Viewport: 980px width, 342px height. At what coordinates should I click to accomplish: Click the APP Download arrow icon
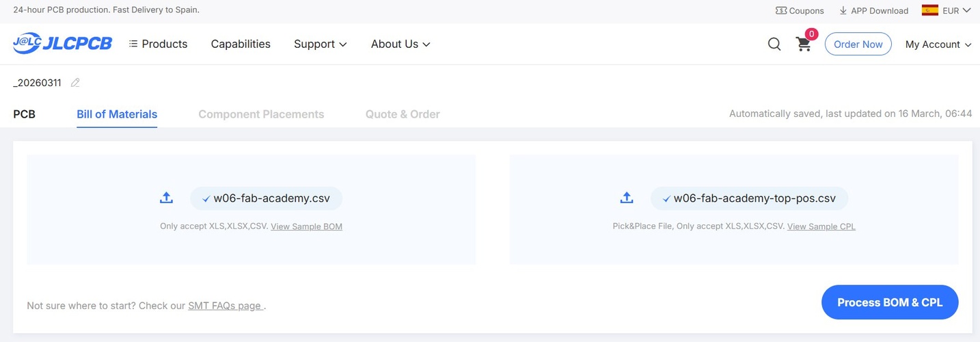coord(843,11)
